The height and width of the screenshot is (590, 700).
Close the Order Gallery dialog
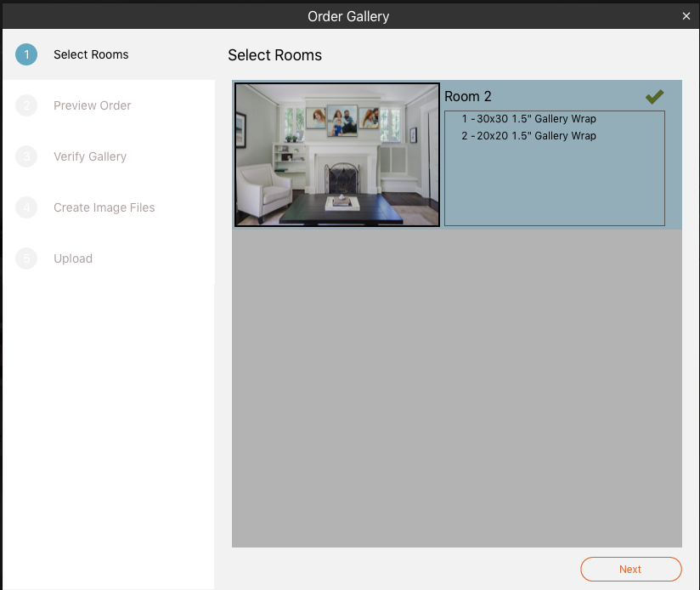click(x=686, y=16)
